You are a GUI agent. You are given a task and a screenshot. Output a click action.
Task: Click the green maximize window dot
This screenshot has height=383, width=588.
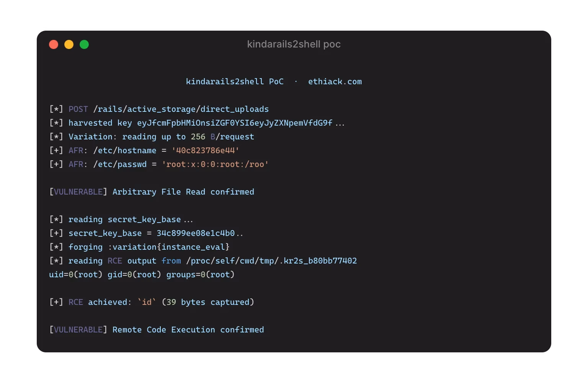(84, 44)
